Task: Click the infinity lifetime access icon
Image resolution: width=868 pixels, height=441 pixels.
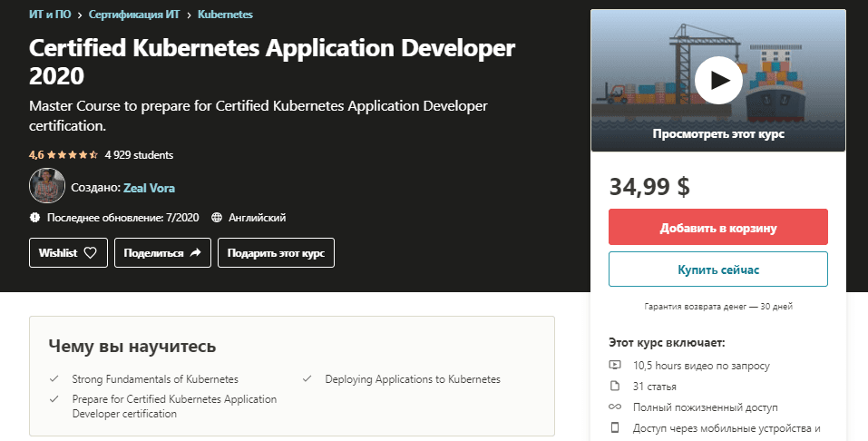Action: 614,407
